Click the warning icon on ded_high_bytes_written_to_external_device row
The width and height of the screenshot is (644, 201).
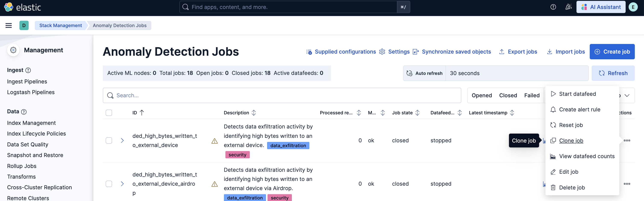(x=215, y=141)
